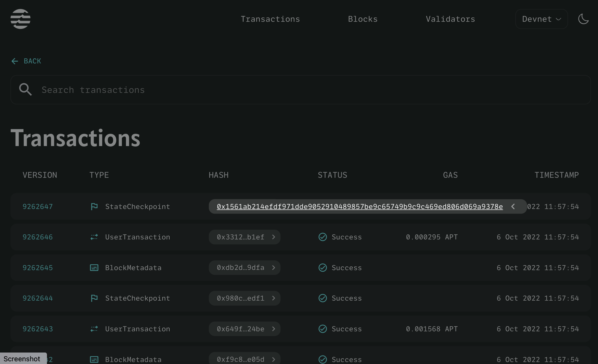Viewport: 598px width, 364px height.
Task: Toggle light mode with the moon icon
Action: click(583, 19)
